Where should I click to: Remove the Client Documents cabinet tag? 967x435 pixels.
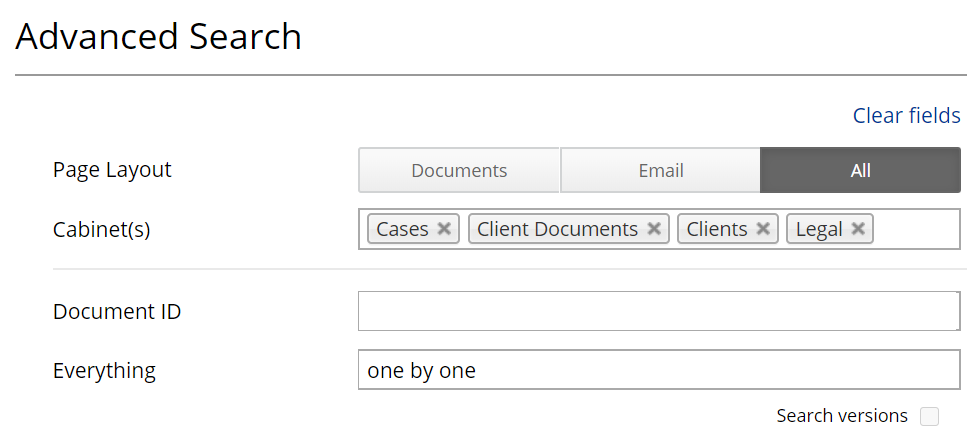[x=654, y=229]
